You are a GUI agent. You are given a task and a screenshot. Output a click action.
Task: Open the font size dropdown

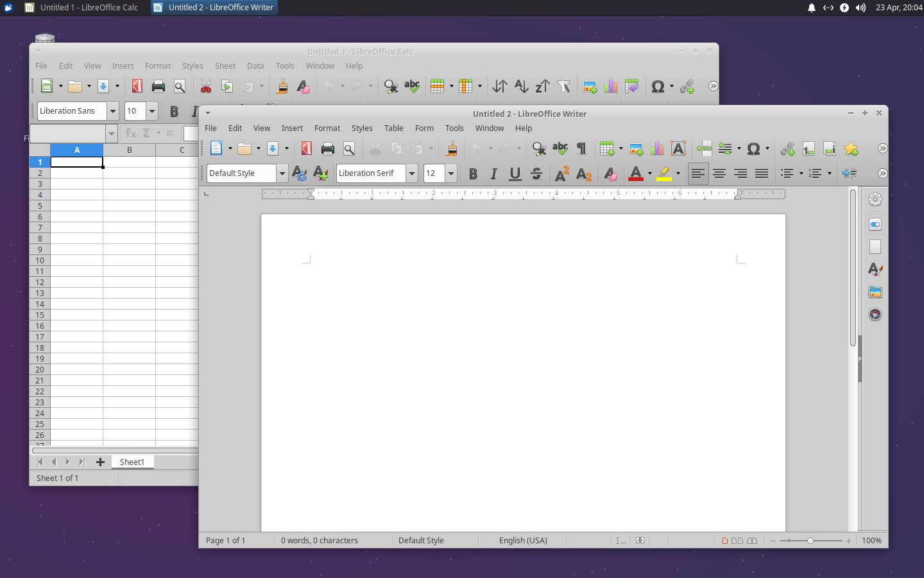(450, 173)
